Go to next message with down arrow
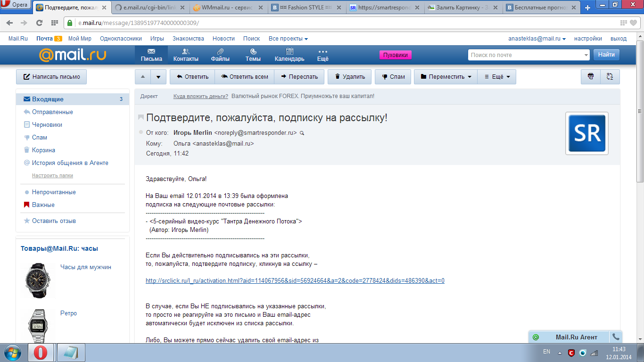The width and height of the screenshot is (644, 362). point(159,77)
